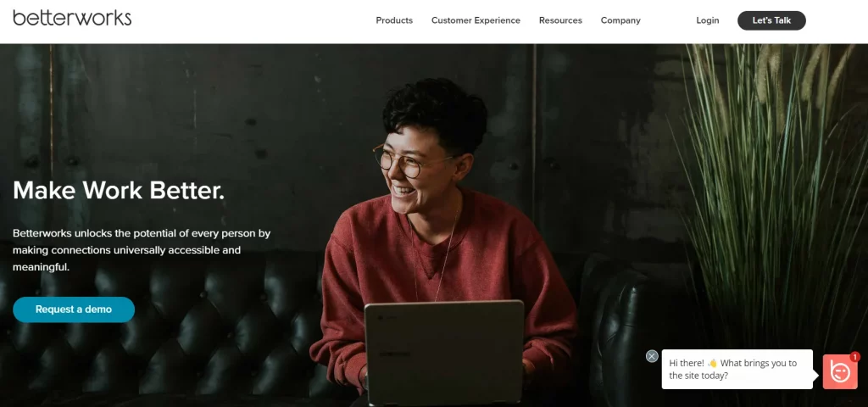Open the Resources dropdown
Image resolution: width=868 pixels, height=407 pixels.
click(x=560, y=20)
